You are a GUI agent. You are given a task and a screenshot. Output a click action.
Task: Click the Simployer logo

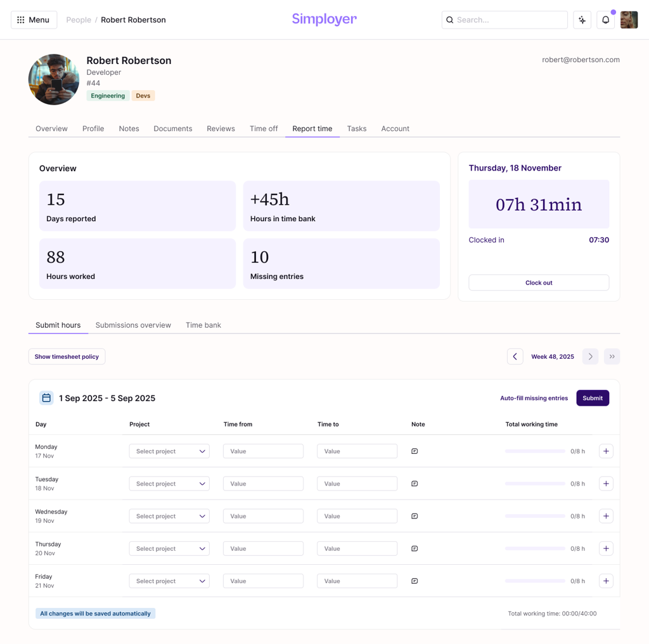324,19
